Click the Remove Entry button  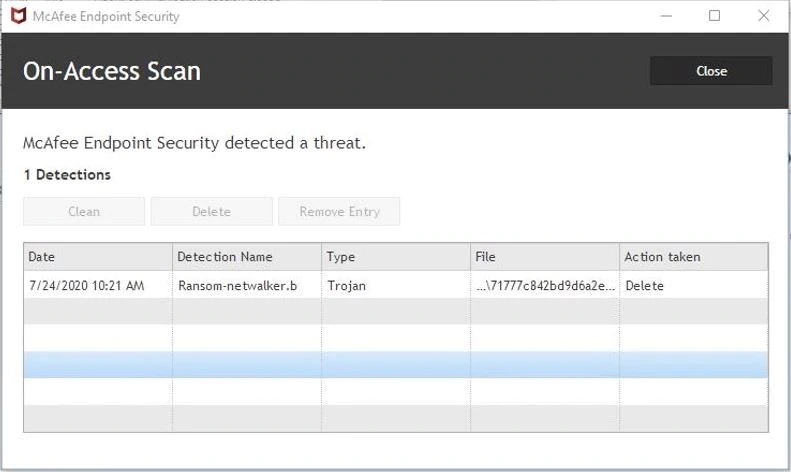[x=339, y=211]
